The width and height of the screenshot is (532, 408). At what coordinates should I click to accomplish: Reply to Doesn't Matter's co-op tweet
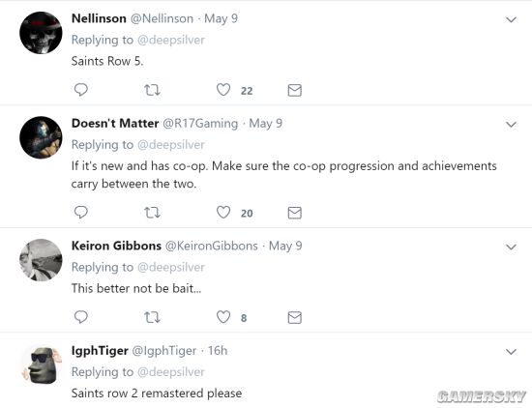coord(80,213)
